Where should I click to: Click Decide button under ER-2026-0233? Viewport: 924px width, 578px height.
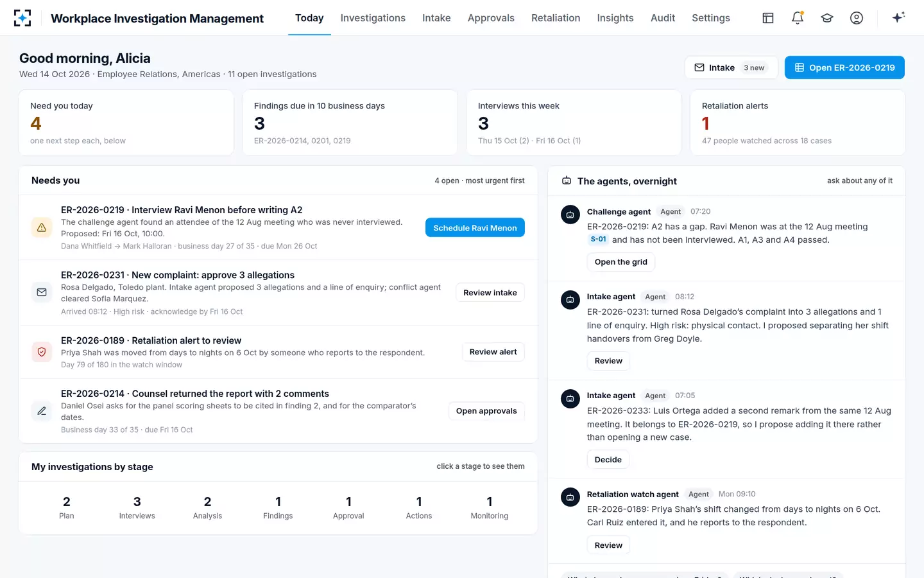click(x=608, y=460)
